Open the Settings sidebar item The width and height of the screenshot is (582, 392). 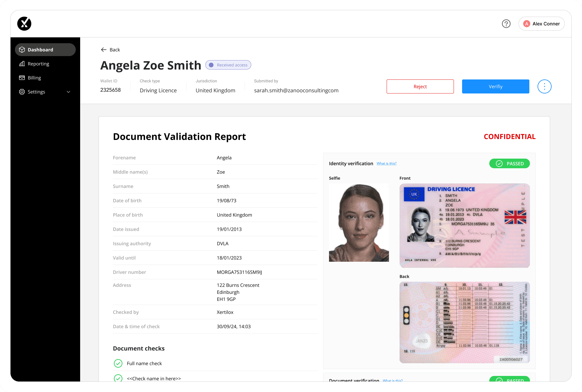[45, 92]
